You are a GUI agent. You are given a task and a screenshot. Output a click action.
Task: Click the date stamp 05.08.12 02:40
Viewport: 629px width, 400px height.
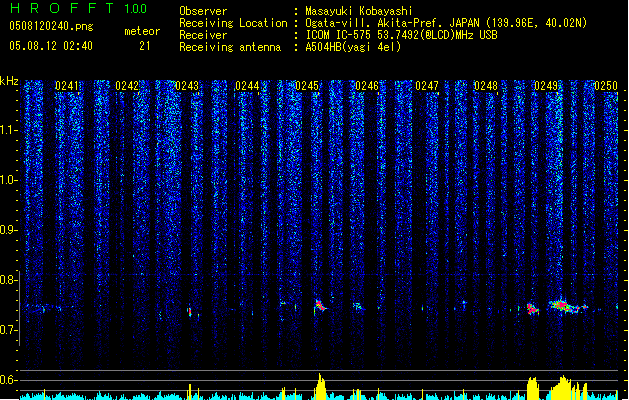pyautogui.click(x=51, y=46)
